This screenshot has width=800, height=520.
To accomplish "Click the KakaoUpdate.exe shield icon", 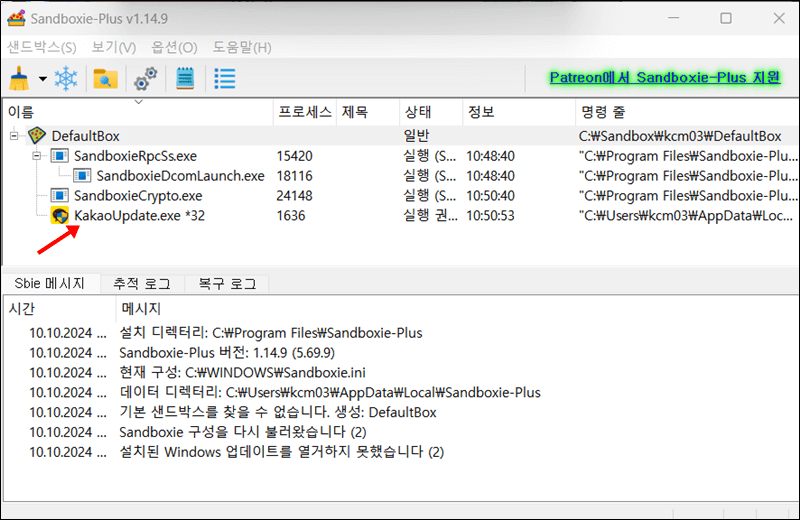I will tap(60, 216).
